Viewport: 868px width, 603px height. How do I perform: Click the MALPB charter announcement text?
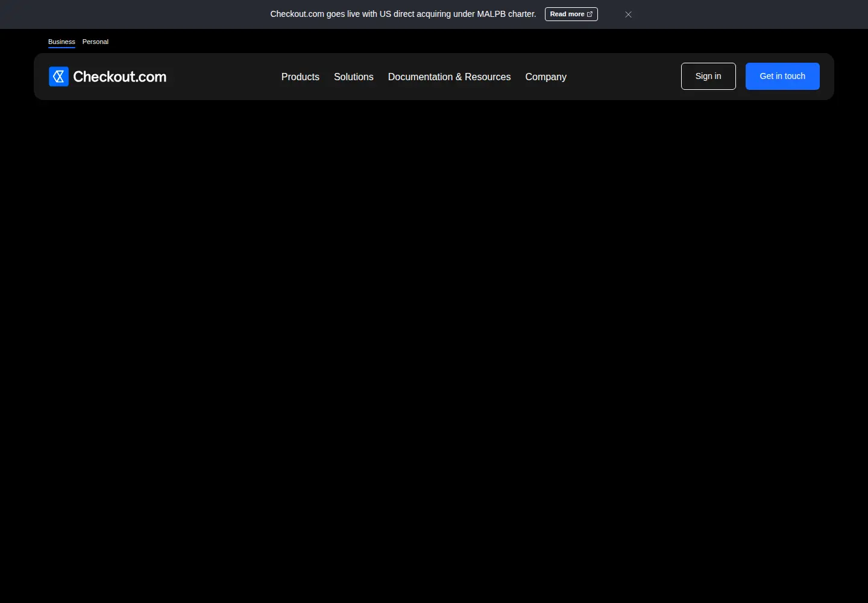403,14
